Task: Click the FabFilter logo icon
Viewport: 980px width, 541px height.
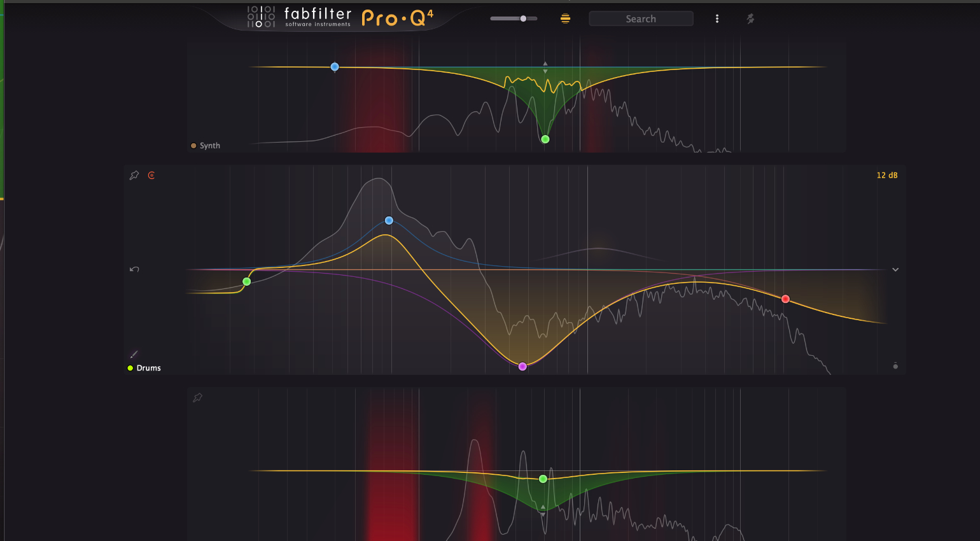Action: coord(261,17)
